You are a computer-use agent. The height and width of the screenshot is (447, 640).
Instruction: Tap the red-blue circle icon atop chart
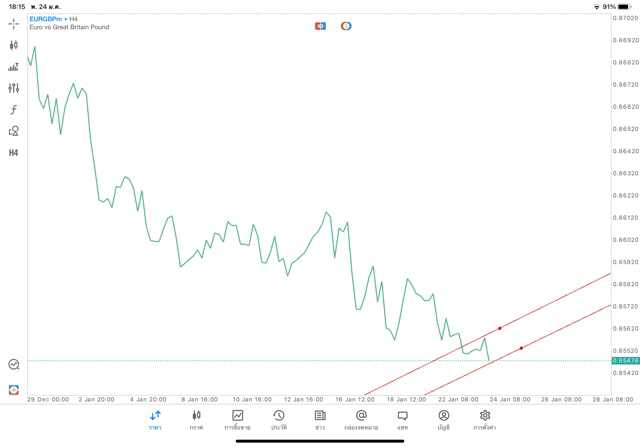(346, 26)
